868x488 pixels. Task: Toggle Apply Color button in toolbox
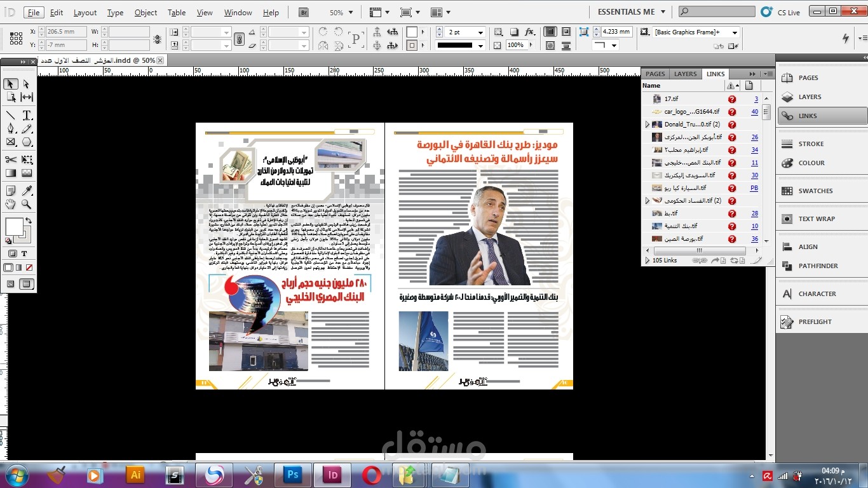pyautogui.click(x=8, y=268)
